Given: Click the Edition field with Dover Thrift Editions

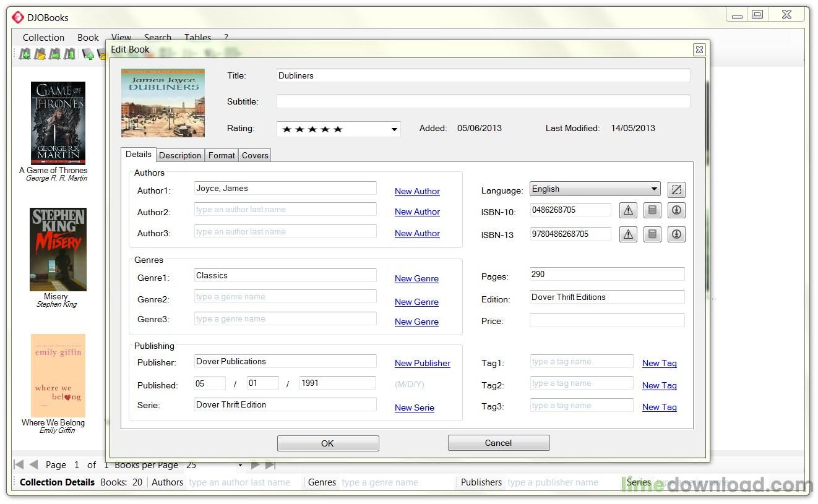Looking at the screenshot, I should point(607,297).
